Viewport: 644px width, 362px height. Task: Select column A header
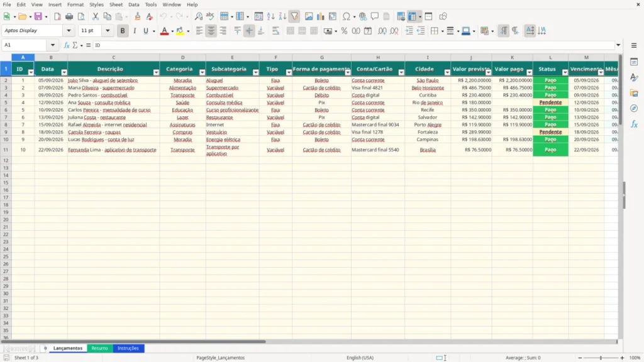[x=23, y=57]
